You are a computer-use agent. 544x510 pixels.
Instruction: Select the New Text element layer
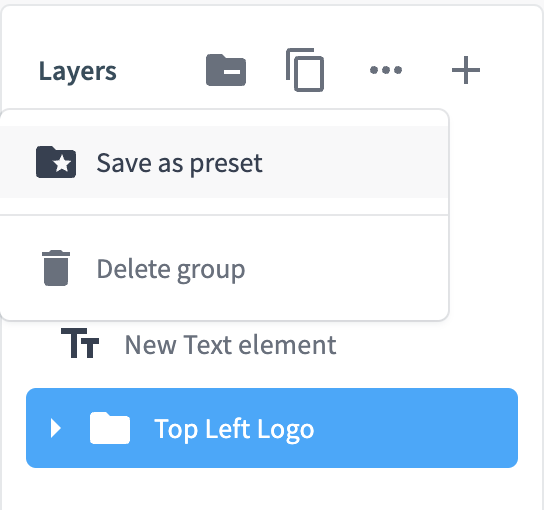(230, 345)
